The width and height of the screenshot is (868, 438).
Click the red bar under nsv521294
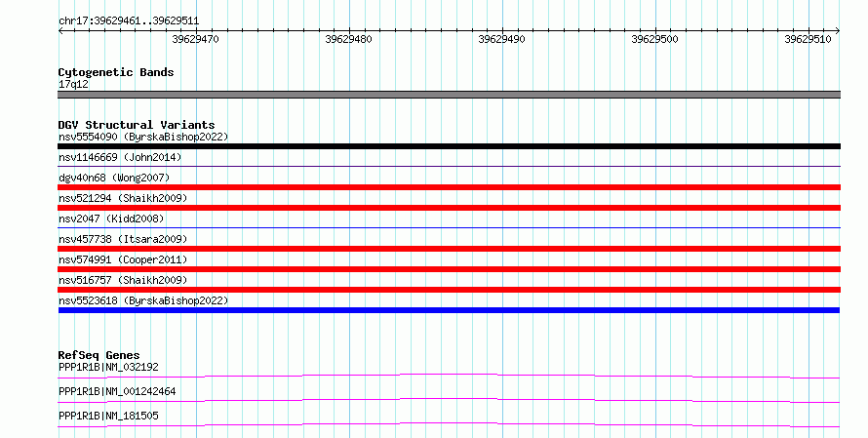tap(449, 208)
